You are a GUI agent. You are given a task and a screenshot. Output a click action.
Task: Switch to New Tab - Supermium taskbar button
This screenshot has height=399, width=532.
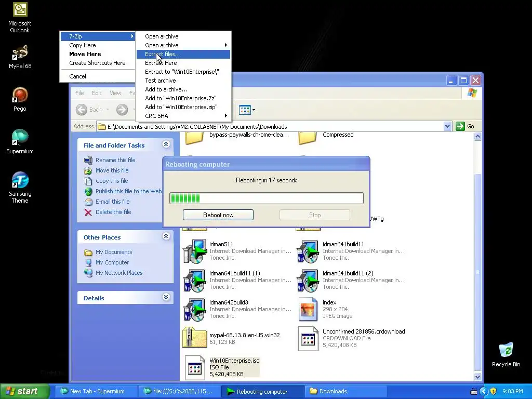point(96,391)
